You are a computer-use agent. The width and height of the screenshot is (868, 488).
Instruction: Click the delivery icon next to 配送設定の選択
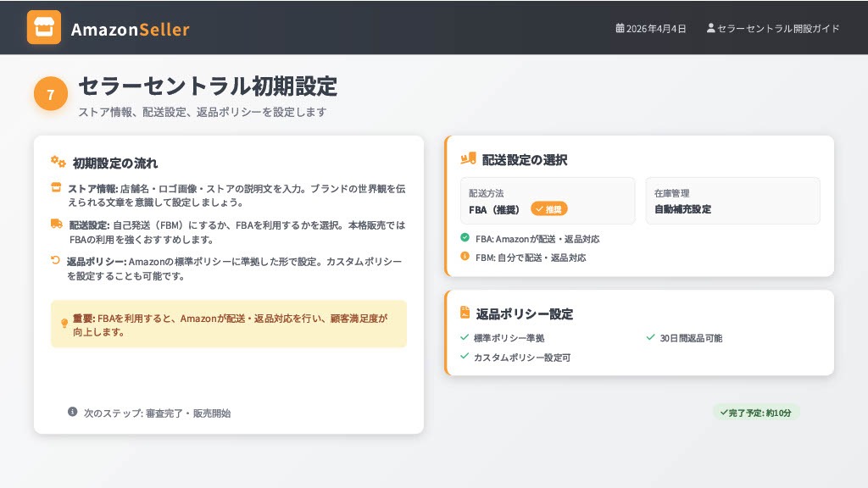[x=468, y=158]
